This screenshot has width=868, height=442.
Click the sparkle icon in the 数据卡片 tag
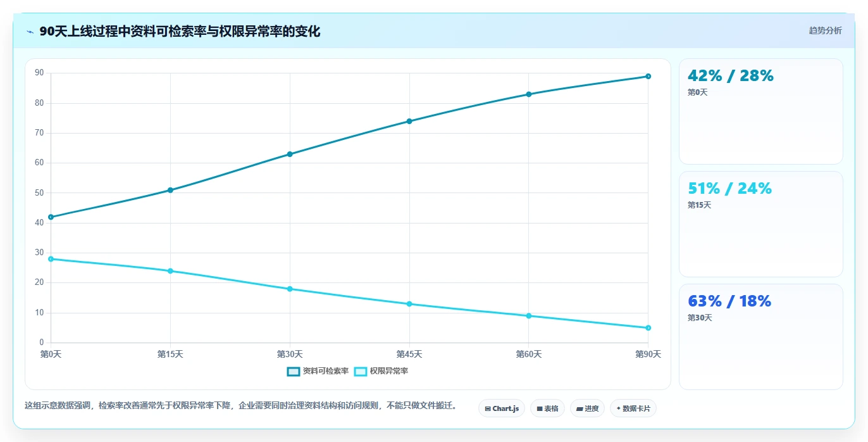coord(618,408)
